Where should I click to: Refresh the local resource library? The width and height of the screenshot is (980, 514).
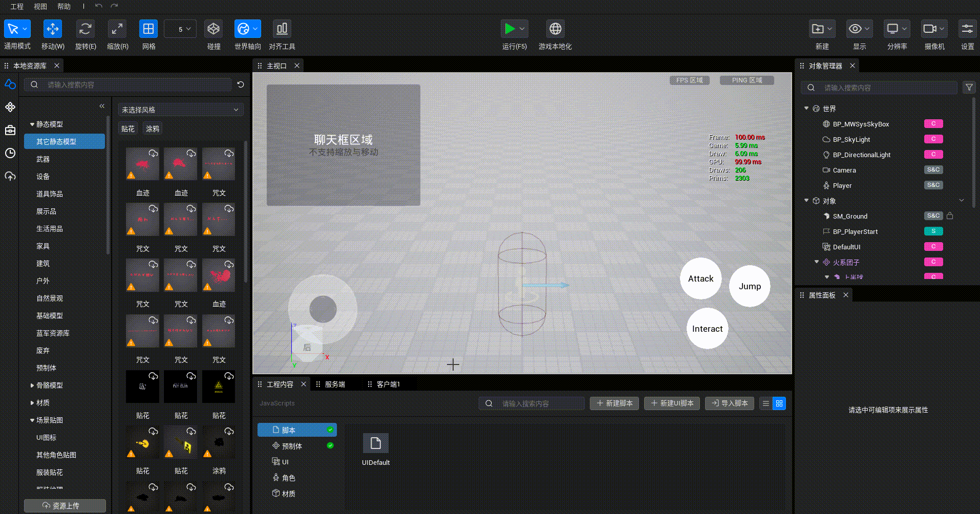pos(241,84)
